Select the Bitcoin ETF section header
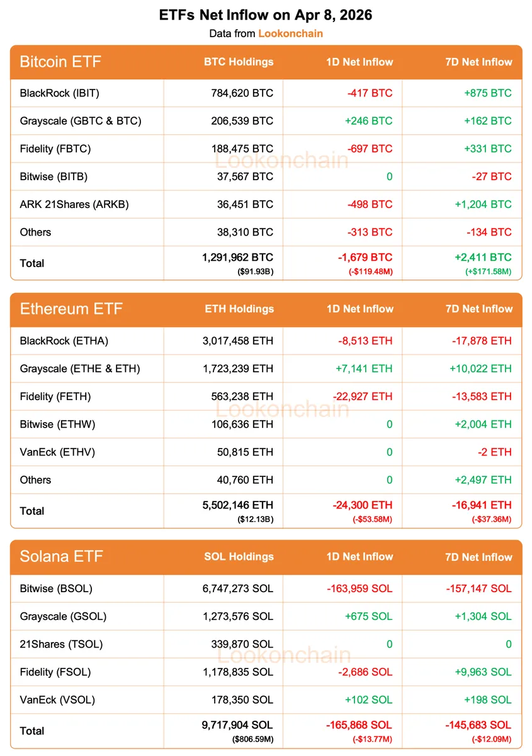This screenshot has width=532, height=756. 60,62
